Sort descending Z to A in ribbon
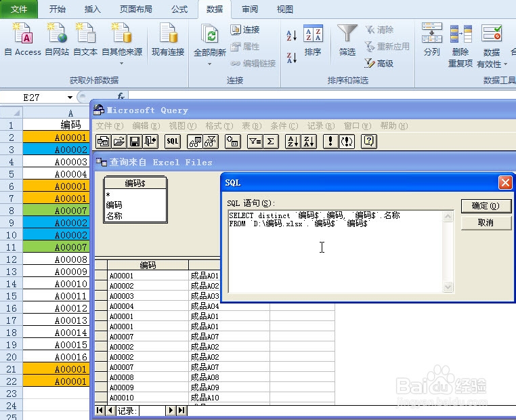Viewport: 516px width, 420px height. (292, 58)
